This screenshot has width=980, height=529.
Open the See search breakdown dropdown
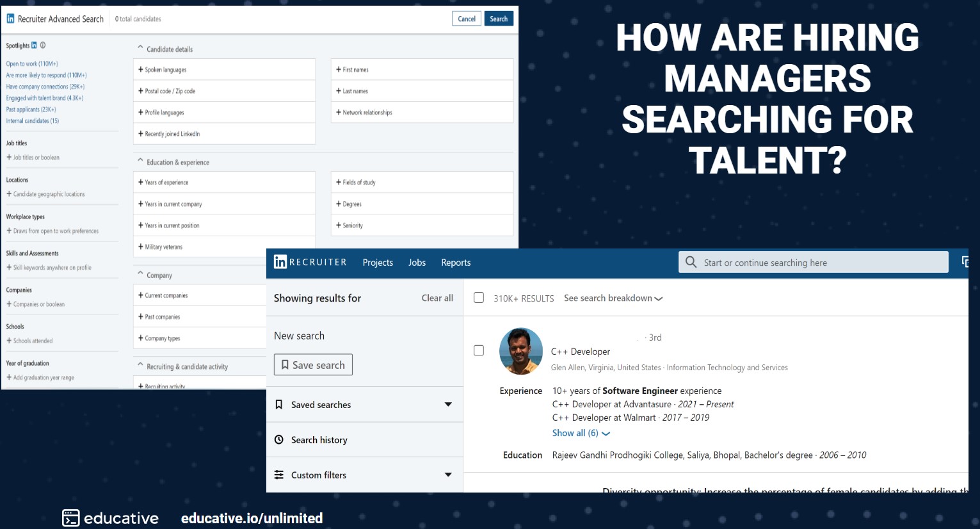pos(613,298)
